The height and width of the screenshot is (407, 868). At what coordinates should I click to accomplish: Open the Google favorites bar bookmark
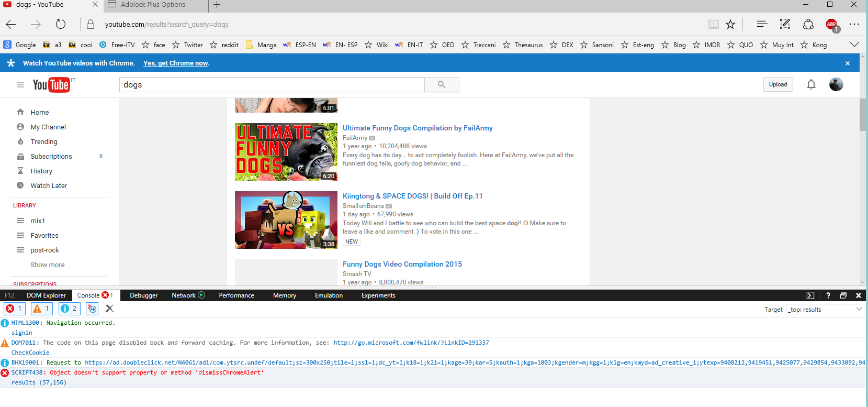point(20,45)
